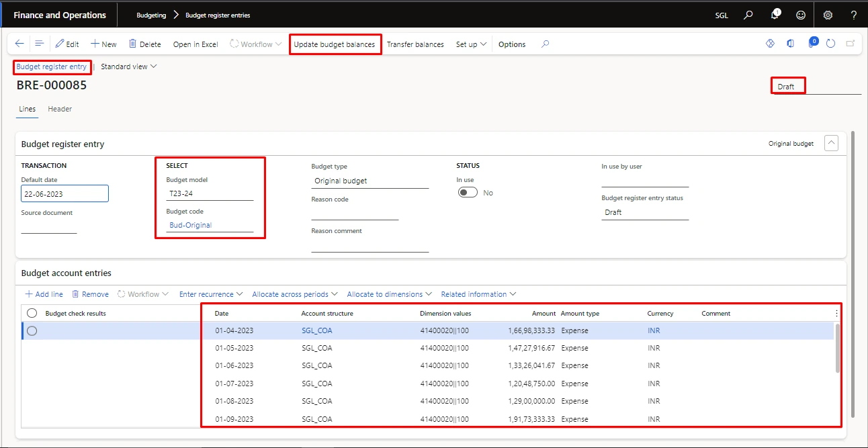Click Remove line with trash icon

coord(90,294)
